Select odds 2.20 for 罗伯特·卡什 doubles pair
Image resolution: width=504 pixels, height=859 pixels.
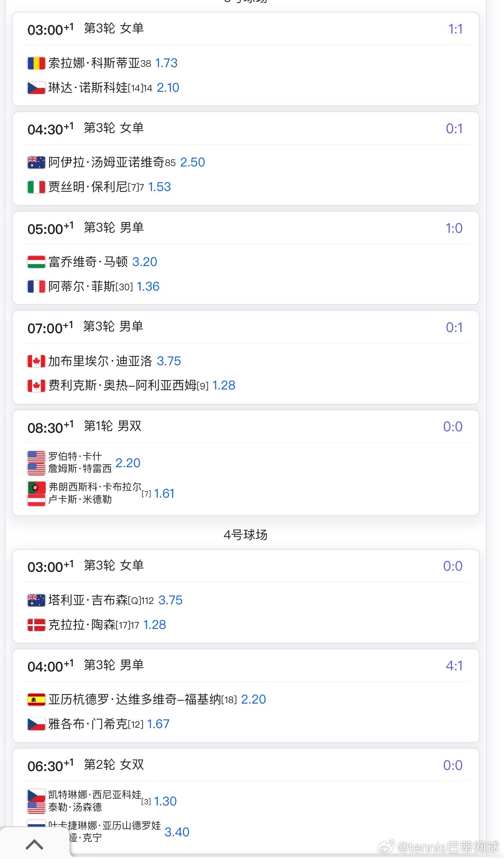[128, 463]
